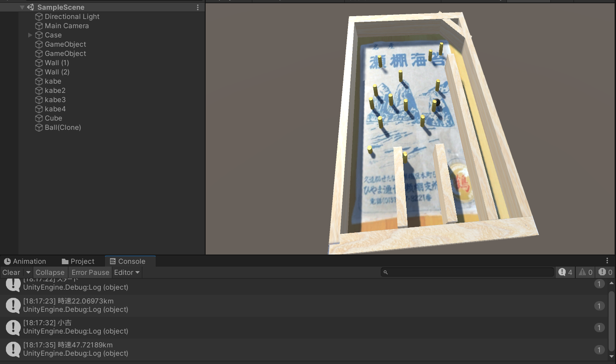Open the Console panel kebab menu
Image resolution: width=616 pixels, height=364 pixels.
[607, 261]
